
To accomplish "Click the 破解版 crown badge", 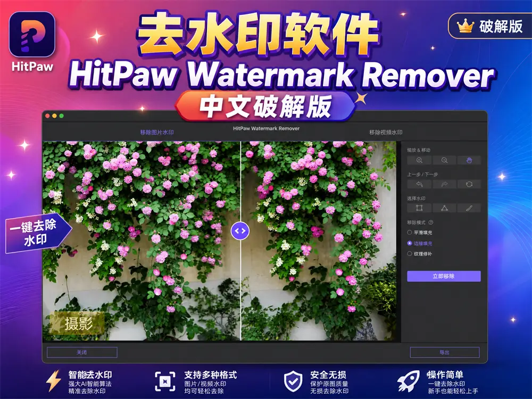I will tap(490, 26).
